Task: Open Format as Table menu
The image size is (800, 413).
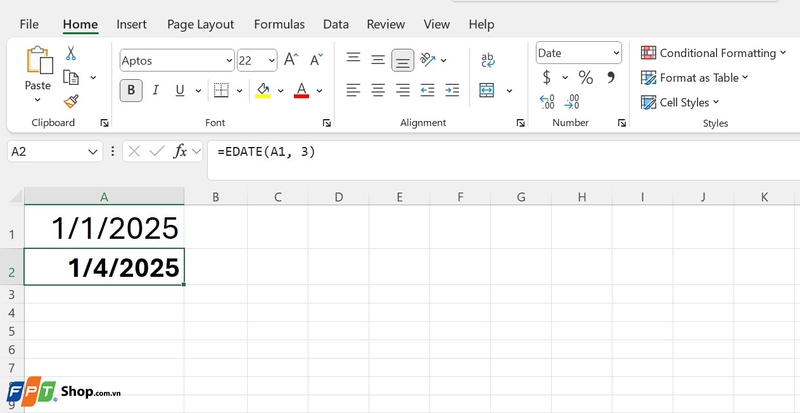Action: [694, 78]
